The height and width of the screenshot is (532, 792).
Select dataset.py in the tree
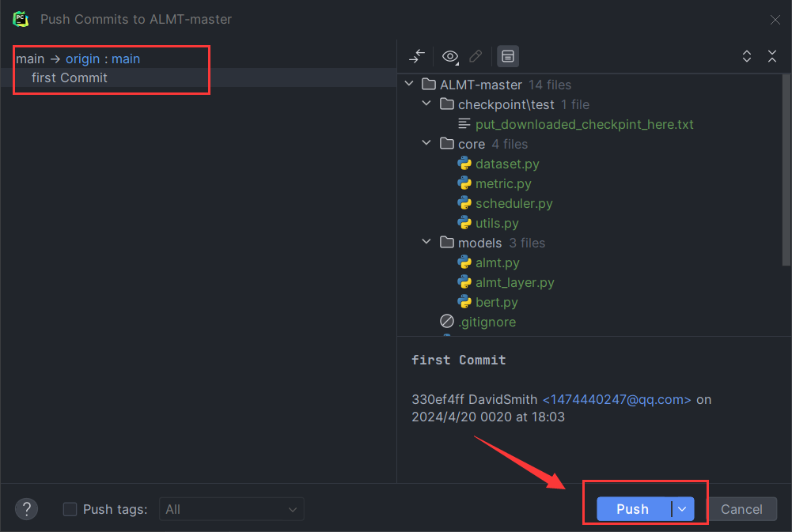click(x=507, y=164)
